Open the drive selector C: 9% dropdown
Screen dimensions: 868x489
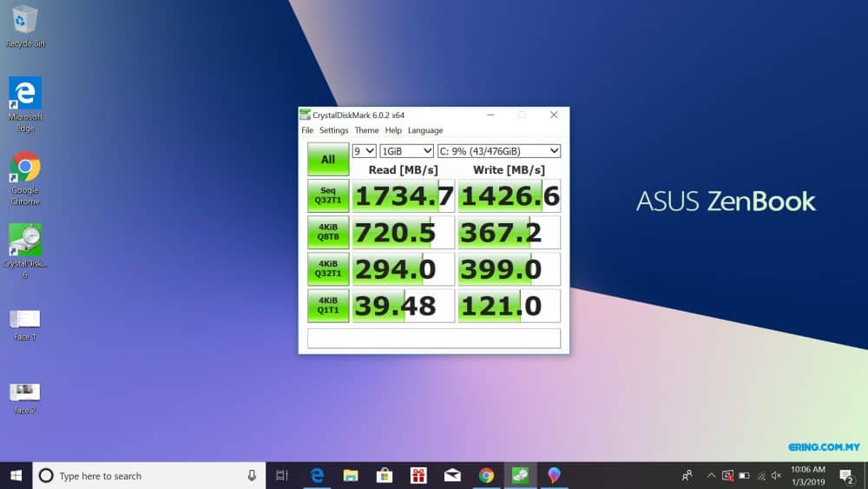(499, 150)
